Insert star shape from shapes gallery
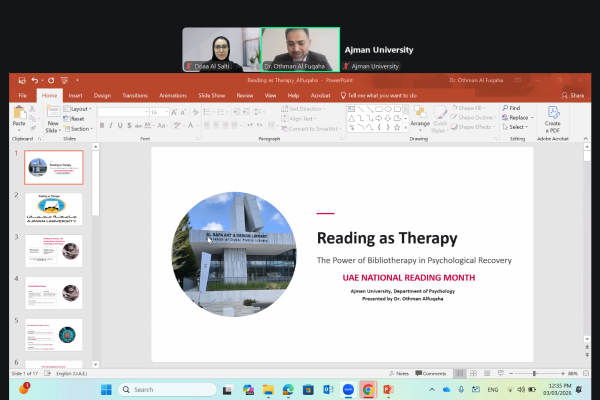Image resolution: width=600 pixels, height=400 pixels. pos(397,127)
